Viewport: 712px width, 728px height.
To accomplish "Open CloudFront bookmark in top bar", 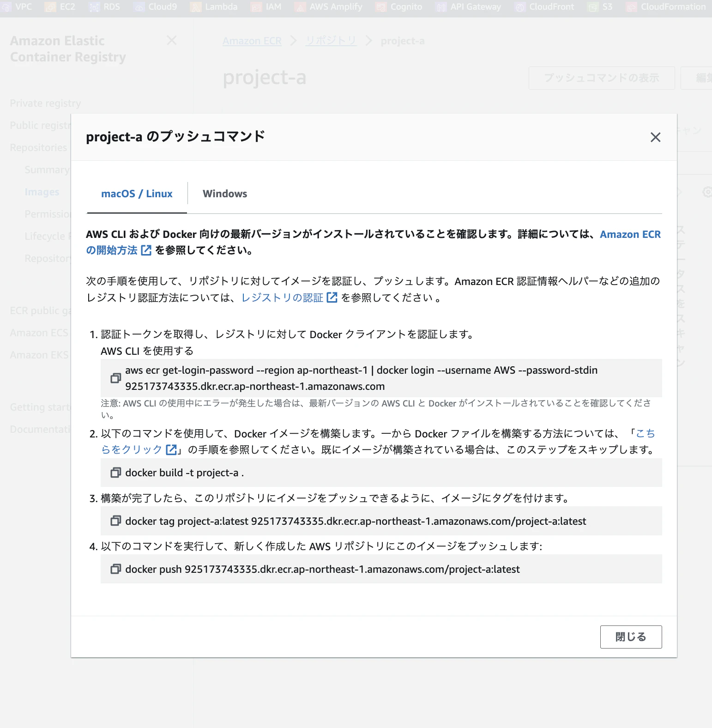I will pos(545,7).
